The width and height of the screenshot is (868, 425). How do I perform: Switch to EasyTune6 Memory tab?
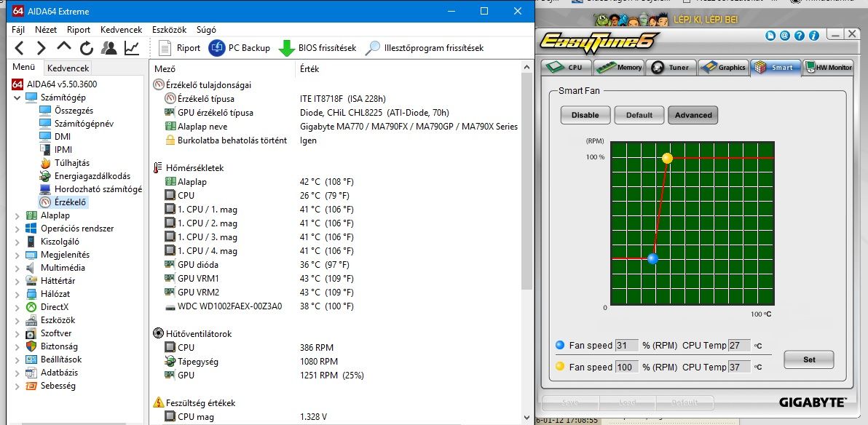coord(620,68)
